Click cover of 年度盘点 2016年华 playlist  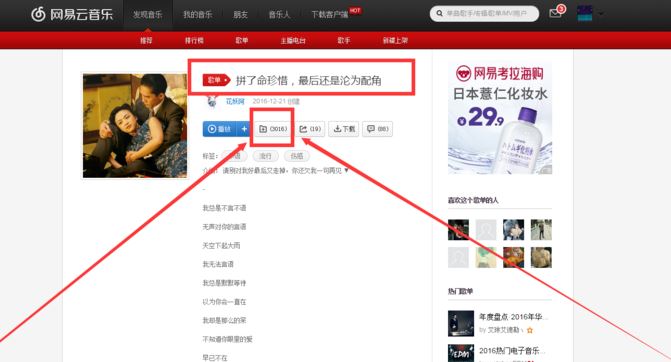[461, 323]
